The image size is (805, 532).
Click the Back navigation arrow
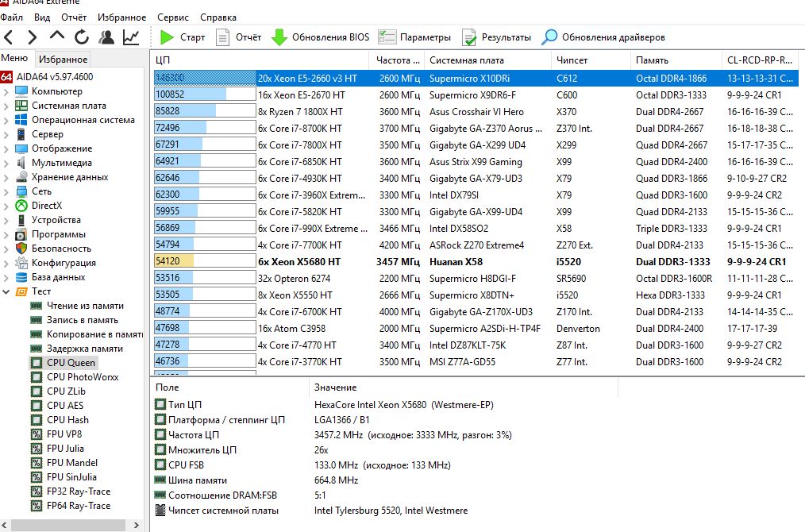[9, 37]
